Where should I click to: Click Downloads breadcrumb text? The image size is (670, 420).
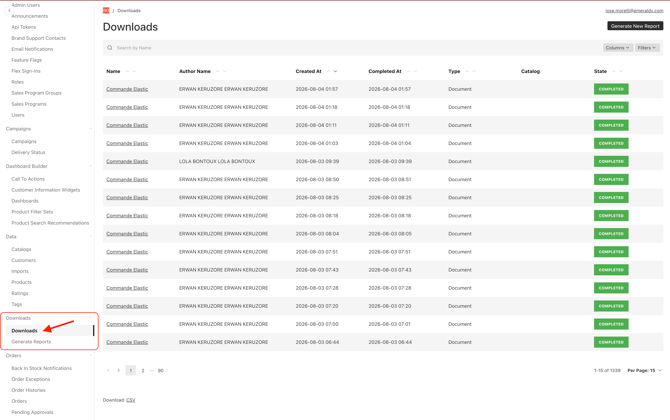(x=129, y=11)
